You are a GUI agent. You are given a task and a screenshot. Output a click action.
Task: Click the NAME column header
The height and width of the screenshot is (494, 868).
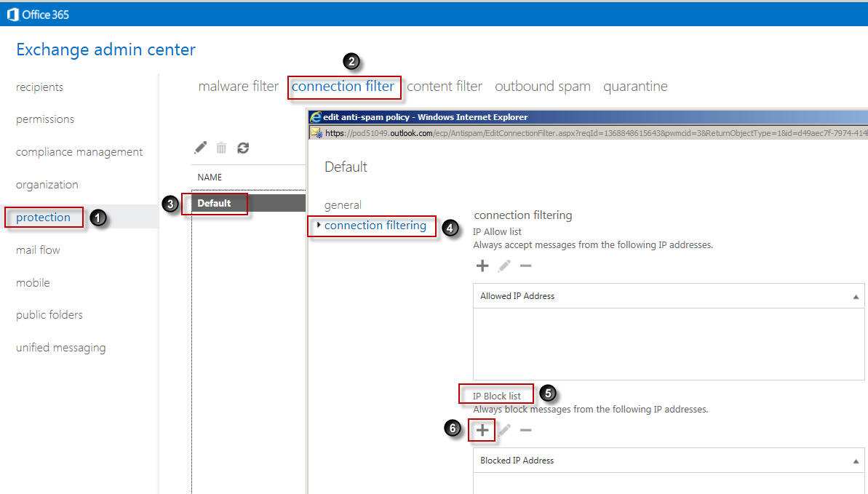(210, 178)
